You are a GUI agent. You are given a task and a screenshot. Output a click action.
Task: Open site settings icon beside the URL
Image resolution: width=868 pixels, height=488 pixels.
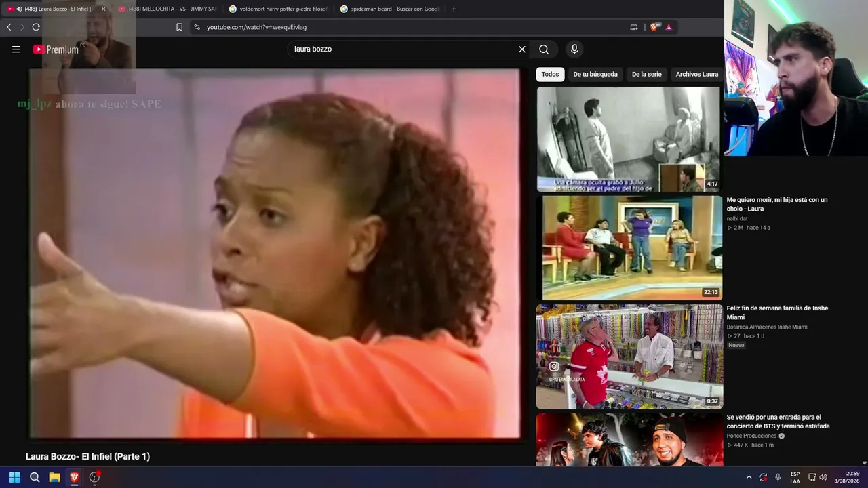[197, 27]
